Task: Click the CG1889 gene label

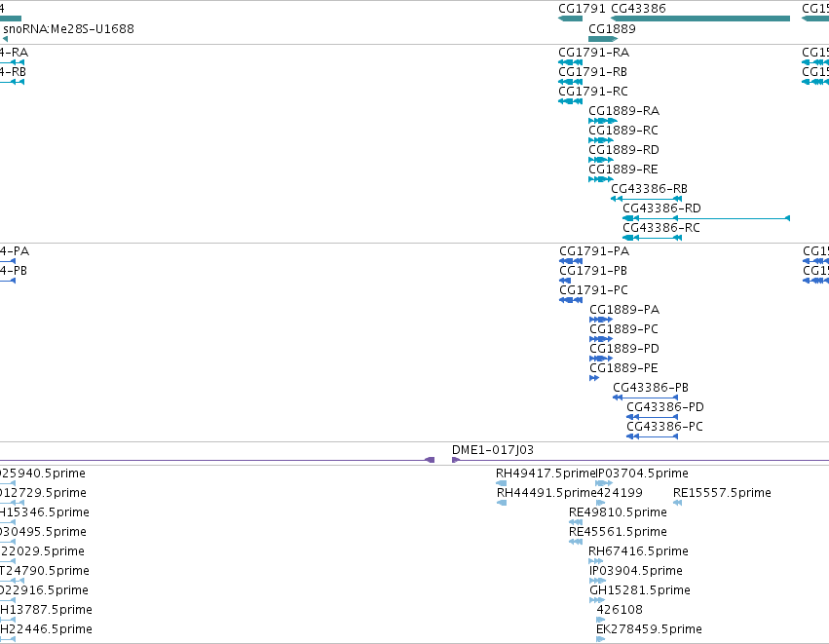Action: pos(612,29)
